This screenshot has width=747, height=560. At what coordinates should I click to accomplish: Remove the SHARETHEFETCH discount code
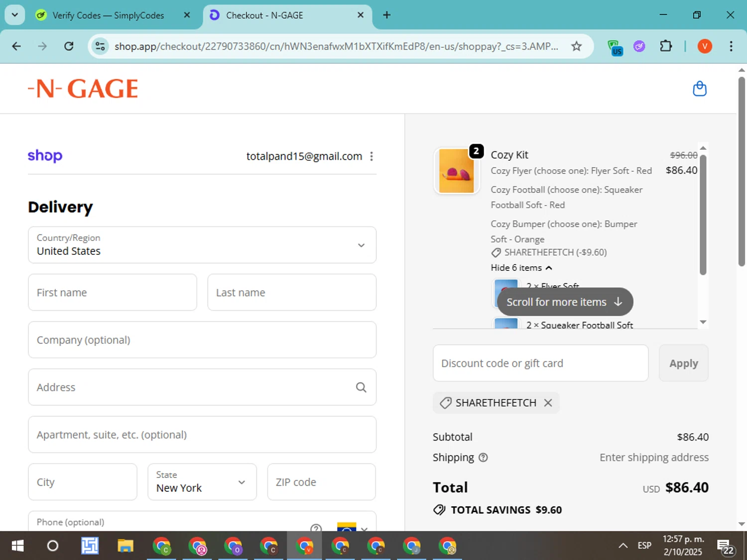point(548,403)
